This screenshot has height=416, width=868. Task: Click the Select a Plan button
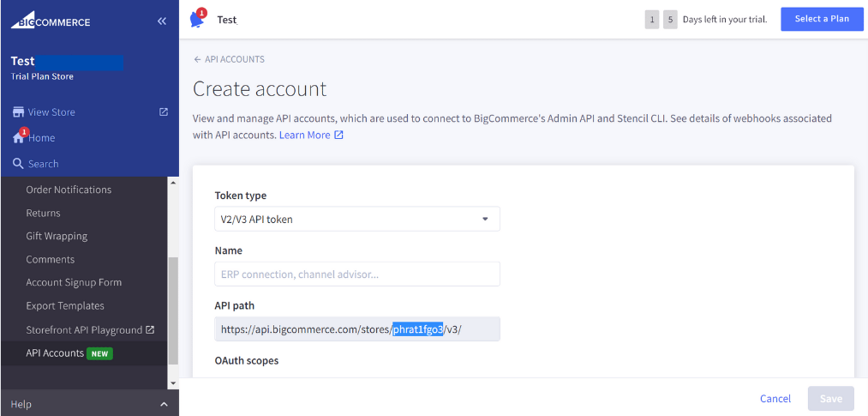[821, 20]
